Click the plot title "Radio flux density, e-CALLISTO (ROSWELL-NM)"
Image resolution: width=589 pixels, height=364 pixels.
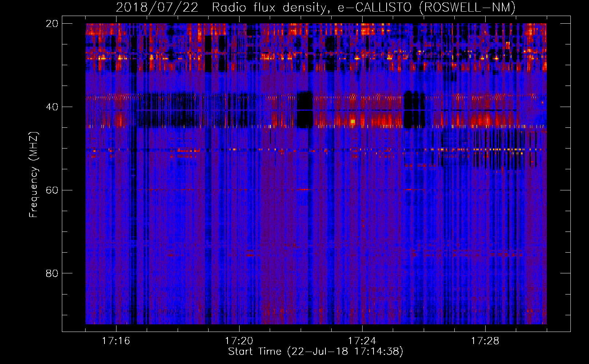364,7
